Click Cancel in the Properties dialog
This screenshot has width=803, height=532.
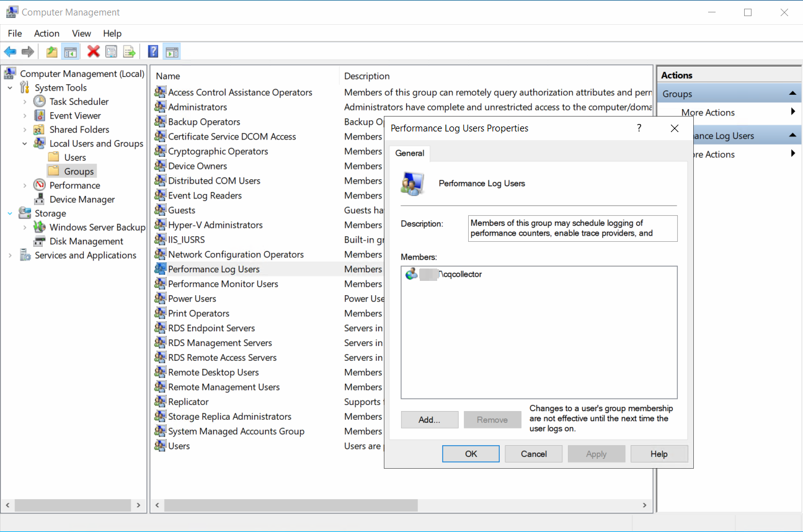coord(534,454)
